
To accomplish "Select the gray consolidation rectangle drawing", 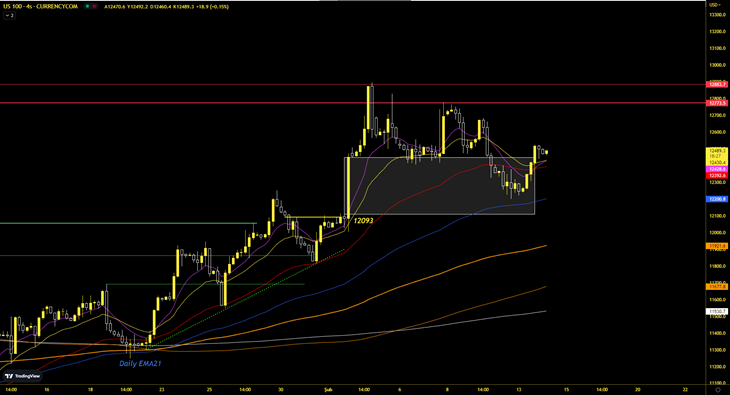I will coord(439,186).
